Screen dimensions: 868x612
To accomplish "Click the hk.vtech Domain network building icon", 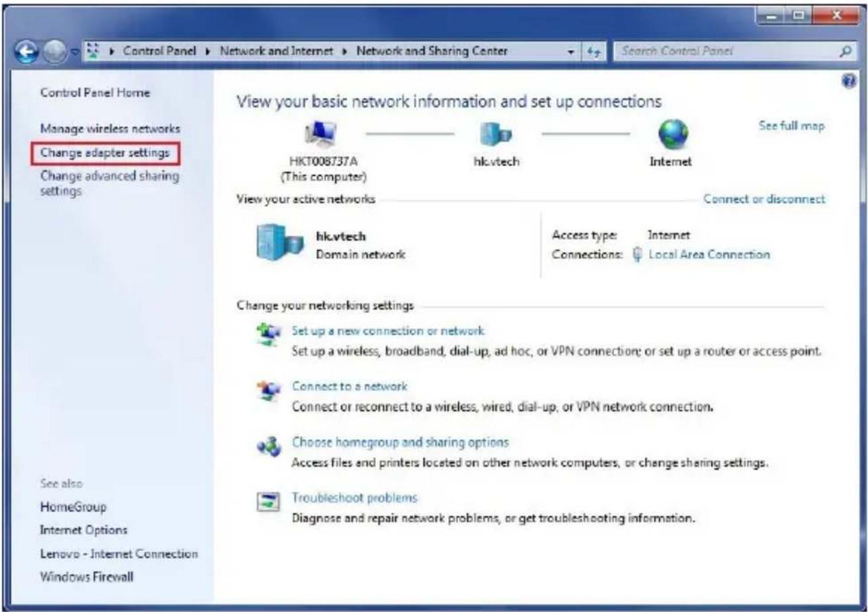I will pyautogui.click(x=279, y=245).
